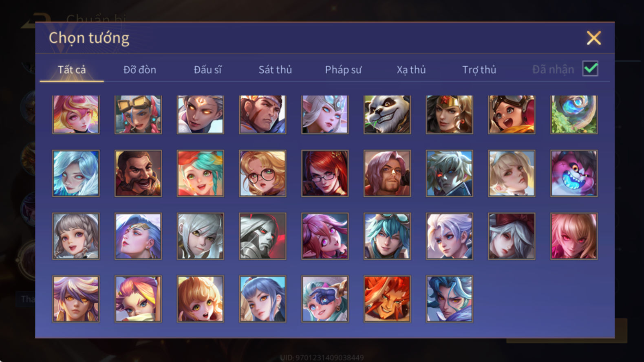Switch to the Sát thủ tab
The width and height of the screenshot is (644, 362).
pyautogui.click(x=275, y=70)
